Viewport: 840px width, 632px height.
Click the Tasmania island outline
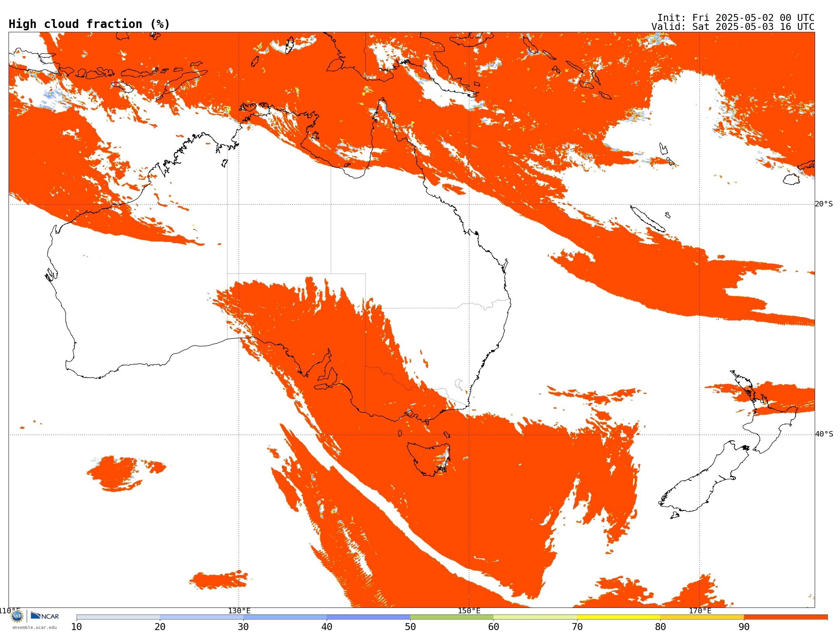(429, 459)
